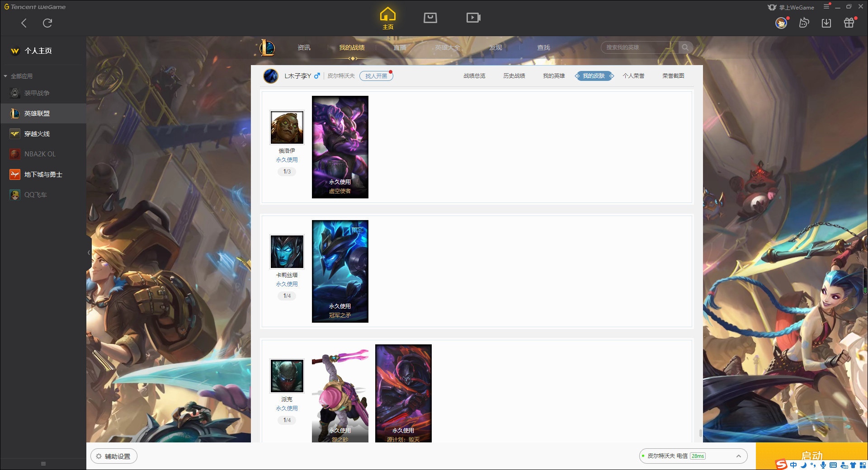Click the summoner profile avatar

[271, 76]
